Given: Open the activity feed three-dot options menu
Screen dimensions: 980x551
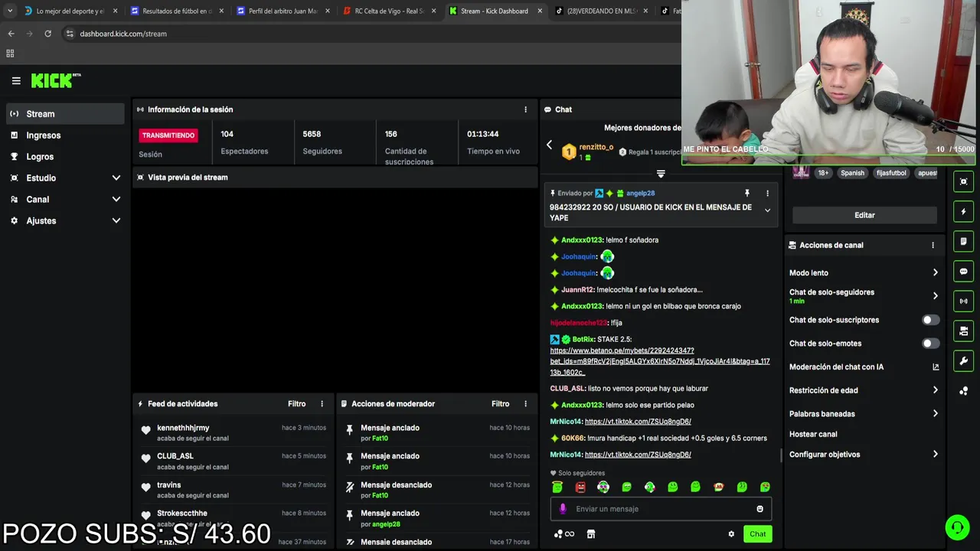Looking at the screenshot, I should (x=322, y=404).
